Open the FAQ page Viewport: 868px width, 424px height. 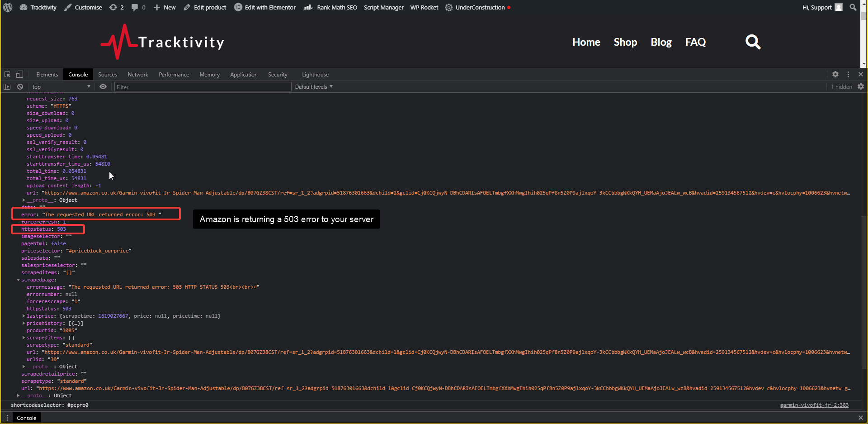click(x=695, y=42)
